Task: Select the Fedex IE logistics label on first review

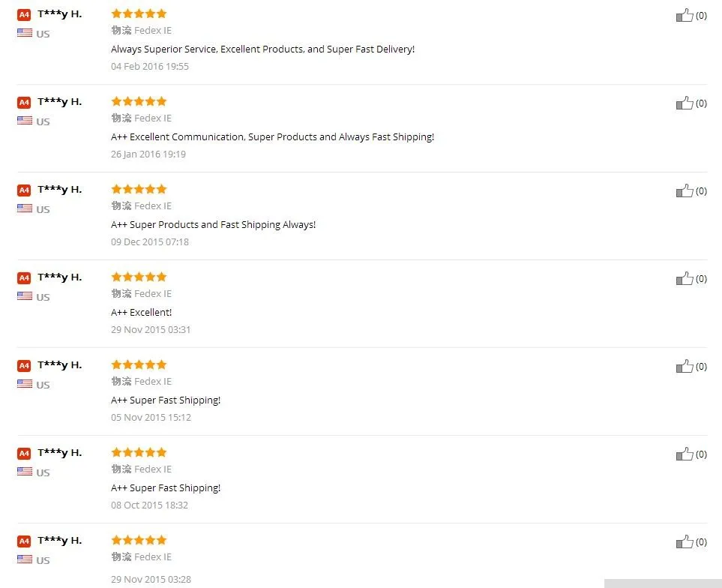Action: click(x=152, y=31)
